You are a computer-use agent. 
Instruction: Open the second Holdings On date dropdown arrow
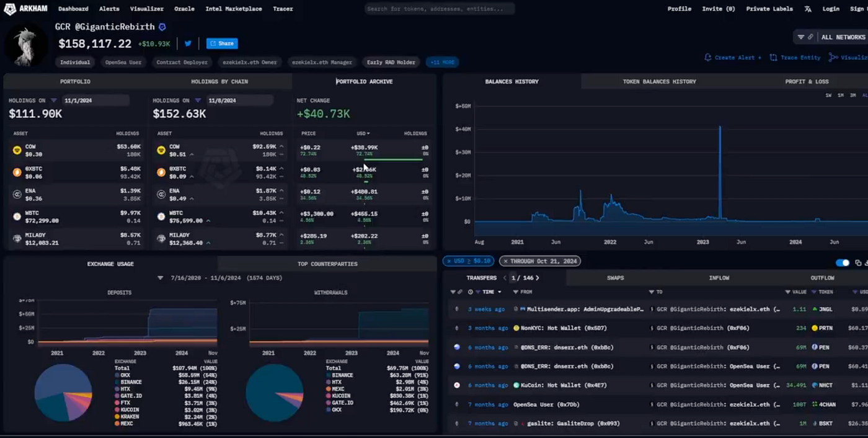point(198,101)
